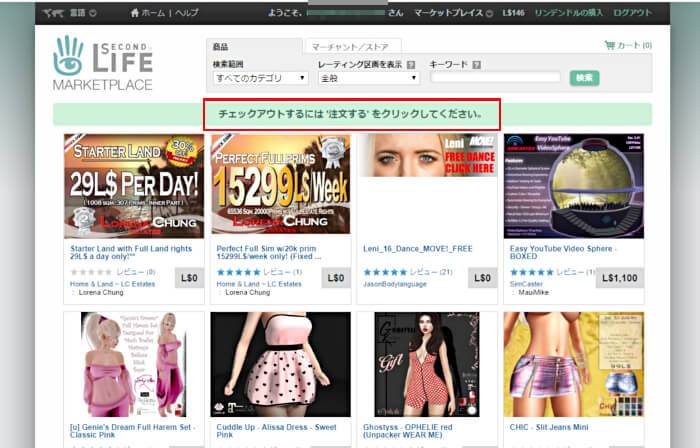
Task: Open Home & Land - LC Estates under Starter Land
Action: [112, 284]
